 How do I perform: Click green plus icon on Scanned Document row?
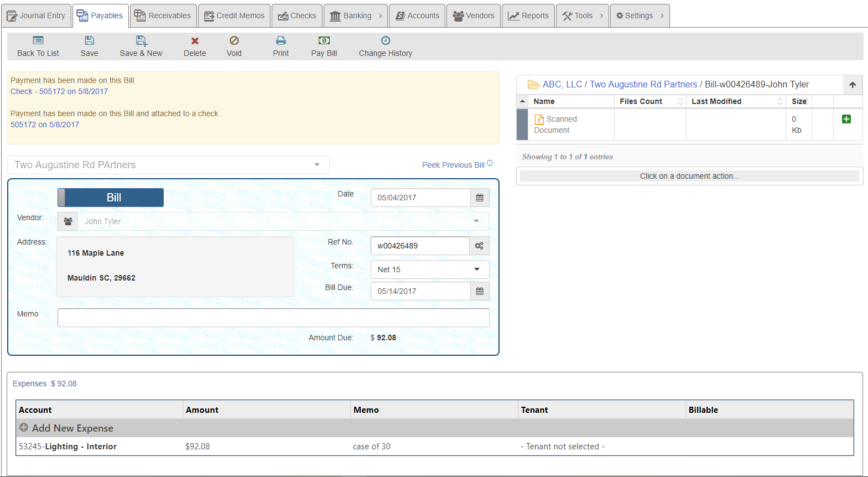click(x=846, y=119)
